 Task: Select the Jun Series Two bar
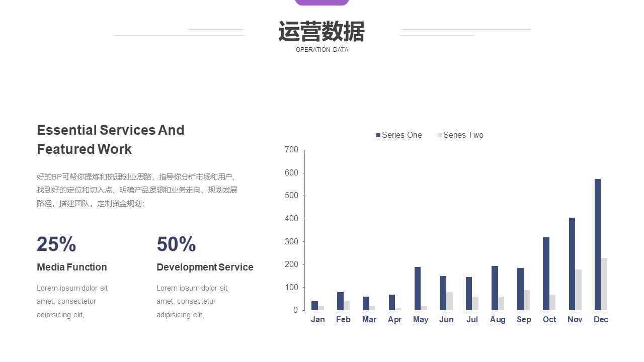[449, 301]
